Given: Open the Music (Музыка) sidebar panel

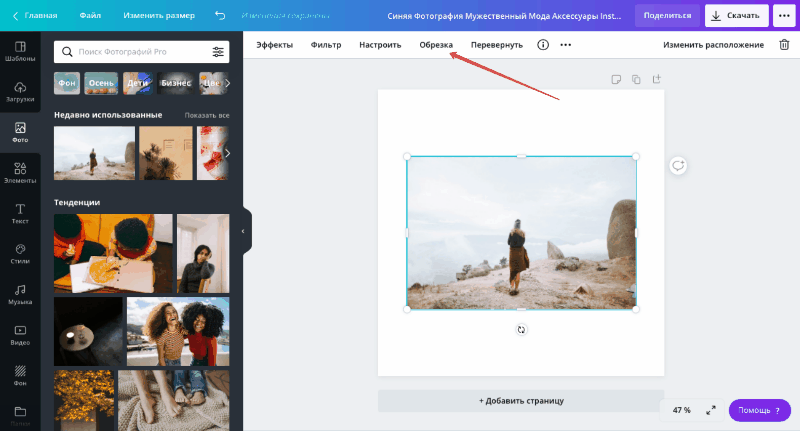Looking at the screenshot, I should click(x=20, y=294).
